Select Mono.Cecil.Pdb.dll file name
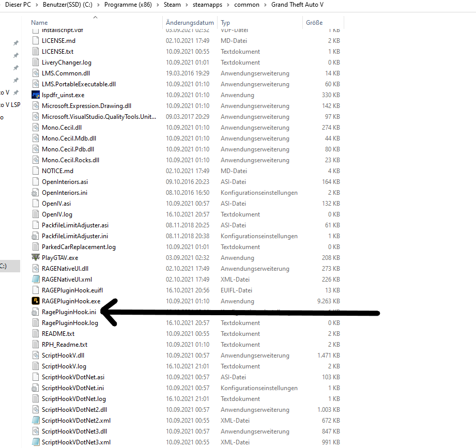 click(x=68, y=149)
